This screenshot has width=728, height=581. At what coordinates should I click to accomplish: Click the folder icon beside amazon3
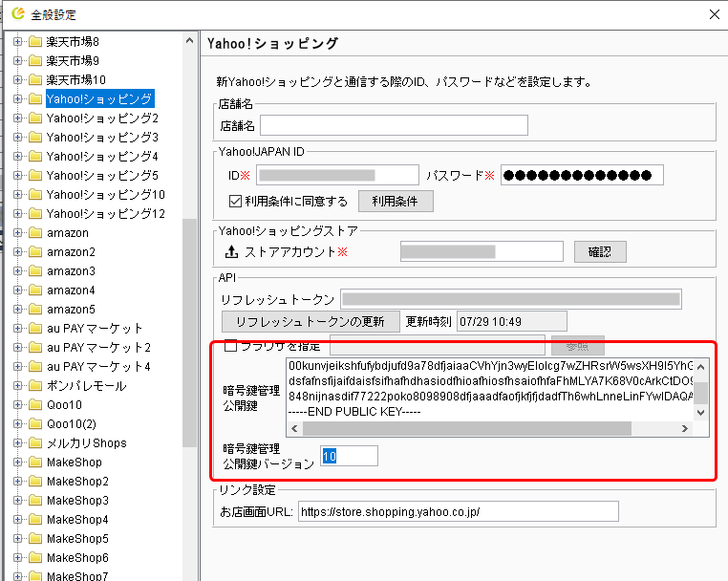35,270
